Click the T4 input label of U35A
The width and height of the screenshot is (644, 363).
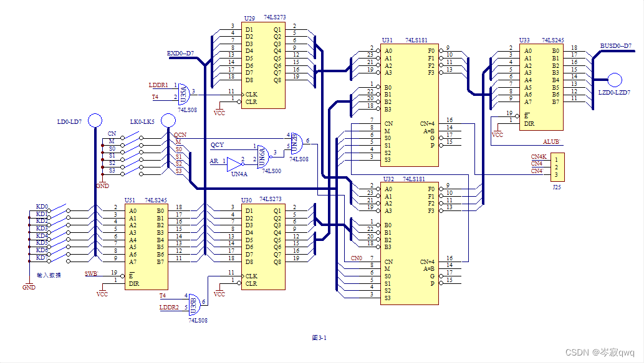tap(155, 97)
